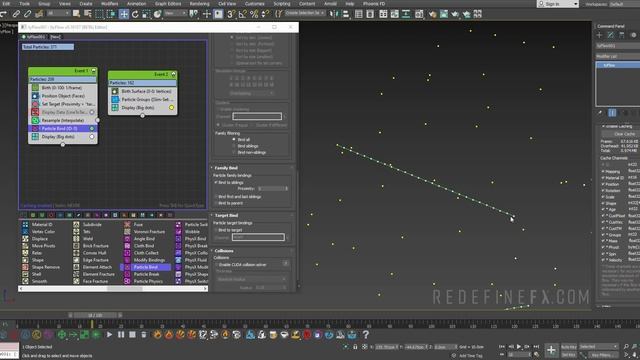Click the first orange fire preset icon

point(157,335)
